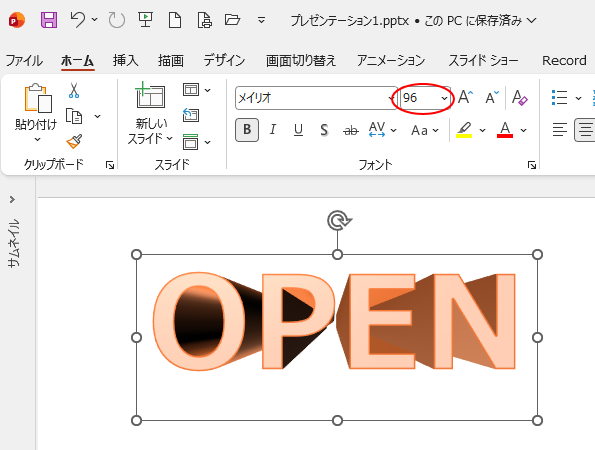Viewport: 595px width, 450px height.
Task: Apply red font color
Action: click(505, 130)
